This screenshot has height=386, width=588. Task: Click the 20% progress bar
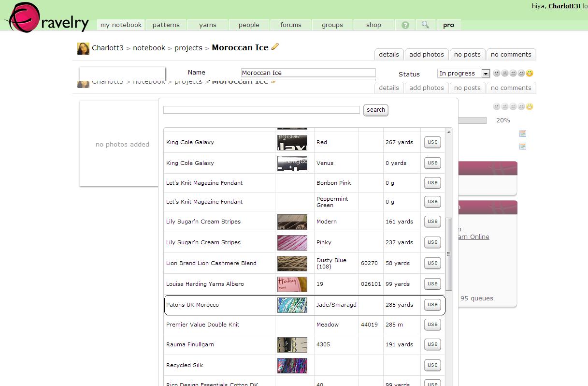(x=472, y=120)
